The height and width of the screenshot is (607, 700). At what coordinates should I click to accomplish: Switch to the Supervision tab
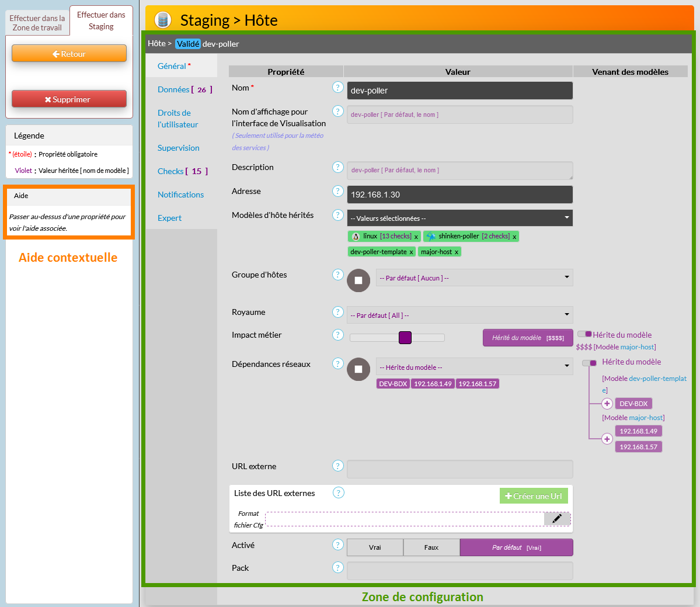click(x=178, y=148)
